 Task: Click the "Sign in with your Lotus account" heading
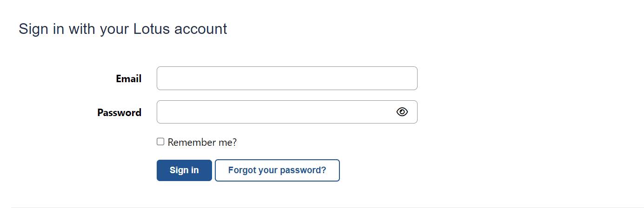tap(123, 29)
